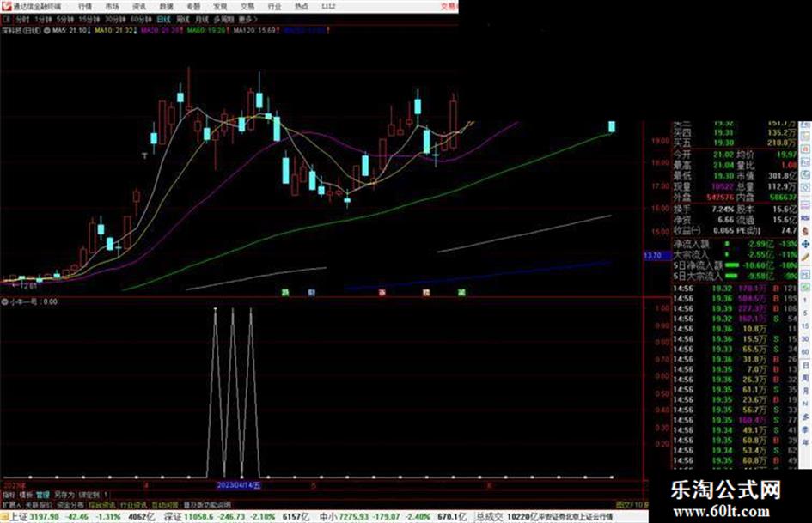The height and width of the screenshot is (523, 812).
Task: Switch to the 5分钟 period
Action: click(x=65, y=19)
